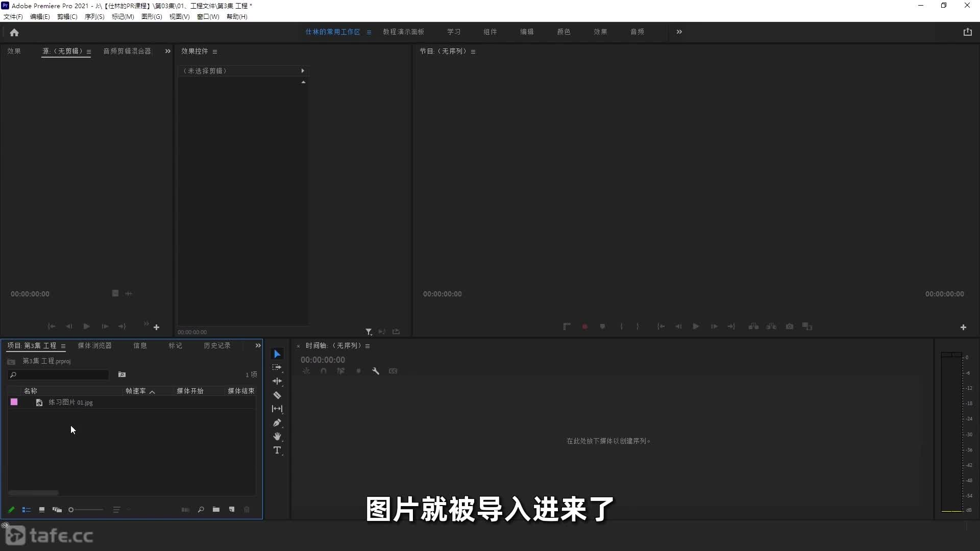Select the Slip tool
This screenshot has height=551, width=980.
pyautogui.click(x=277, y=409)
